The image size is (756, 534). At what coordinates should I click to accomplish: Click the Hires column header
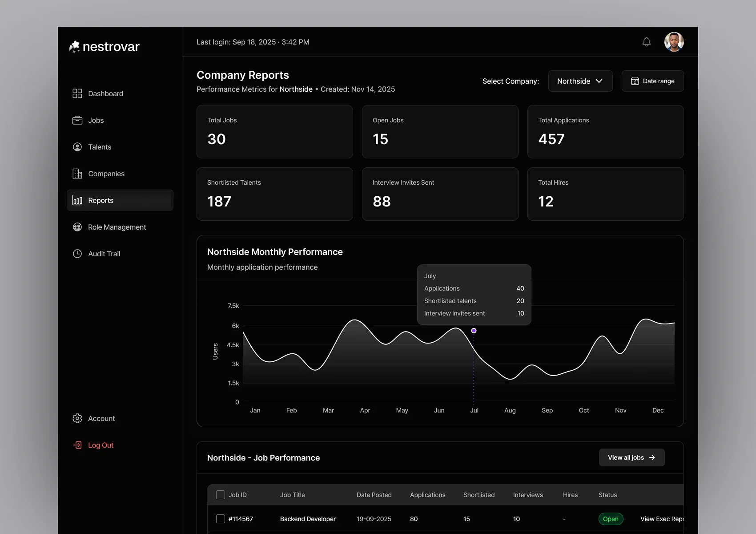click(x=571, y=495)
